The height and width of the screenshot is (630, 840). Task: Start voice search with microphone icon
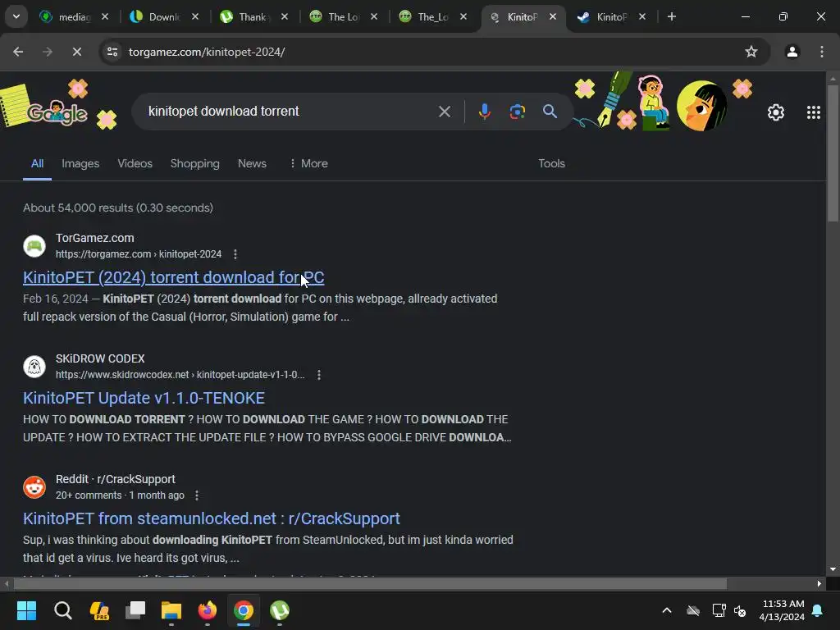[x=484, y=112]
